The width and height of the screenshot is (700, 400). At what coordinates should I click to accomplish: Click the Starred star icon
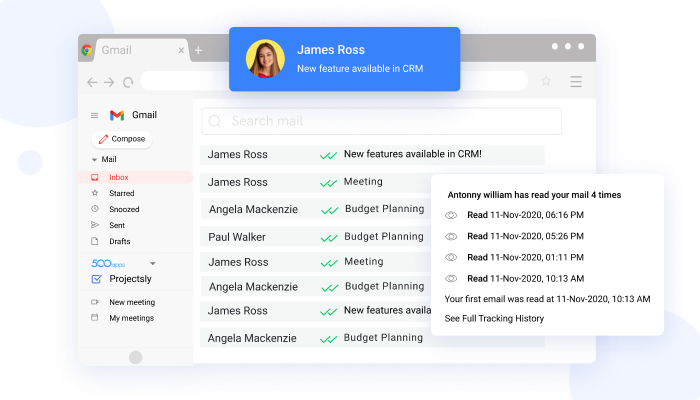click(x=95, y=193)
